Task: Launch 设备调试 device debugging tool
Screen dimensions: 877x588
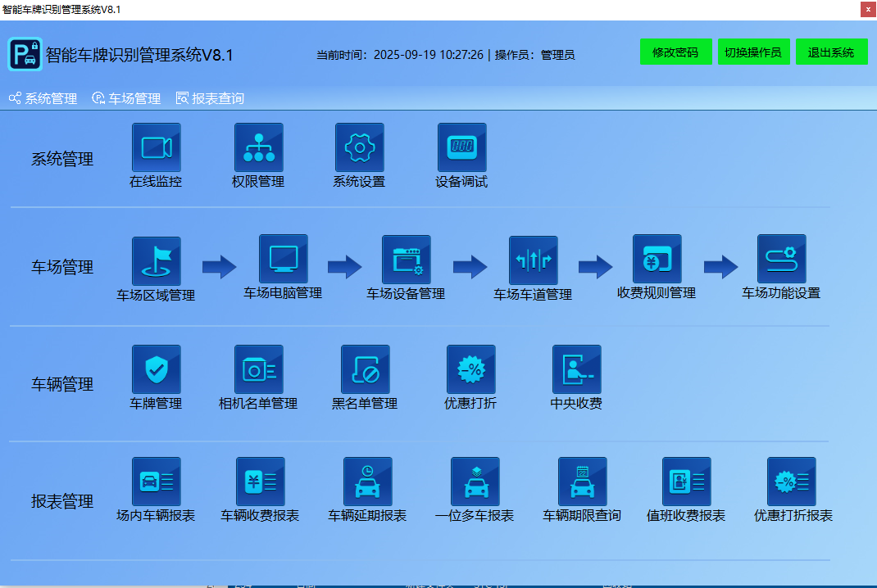Action: 462,147
